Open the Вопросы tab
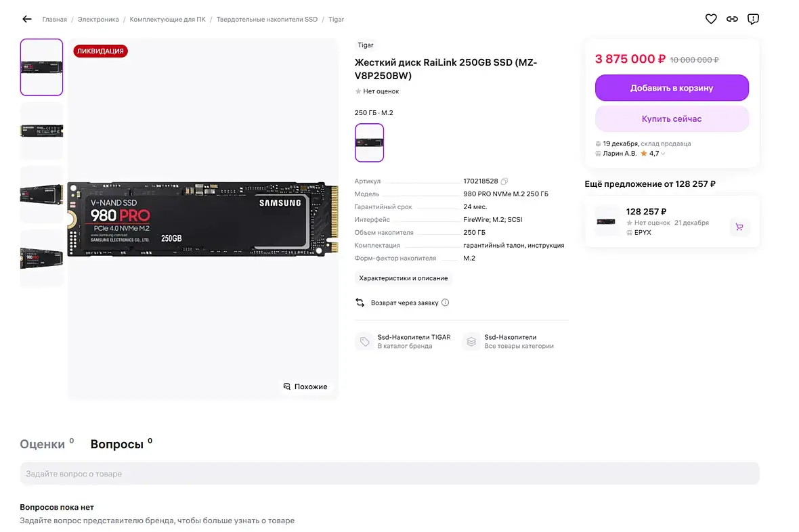Image resolution: width=799 pixels, height=532 pixels. (117, 445)
